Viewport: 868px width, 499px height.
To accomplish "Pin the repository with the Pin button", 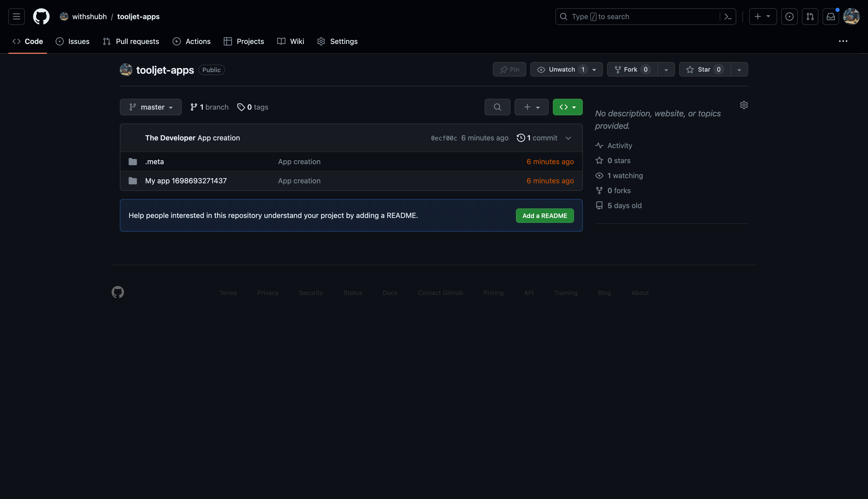I will coord(509,70).
